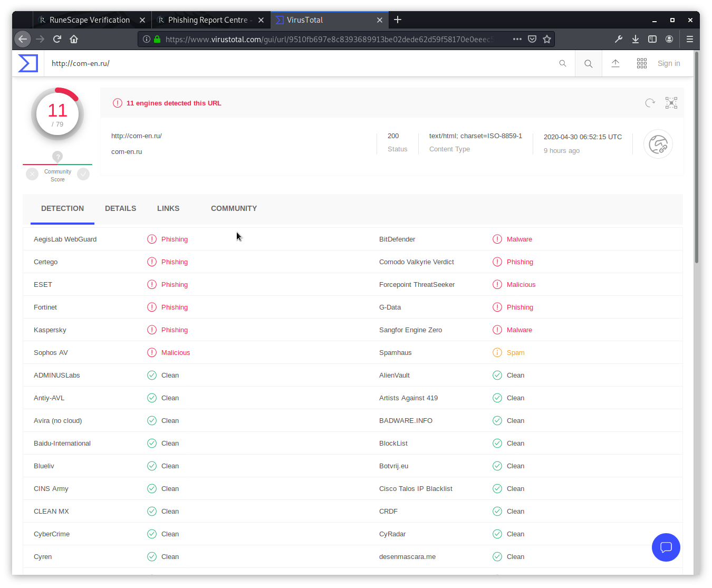Reload the page in the browser toolbar
Viewport: 712px width, 588px height.
[57, 39]
